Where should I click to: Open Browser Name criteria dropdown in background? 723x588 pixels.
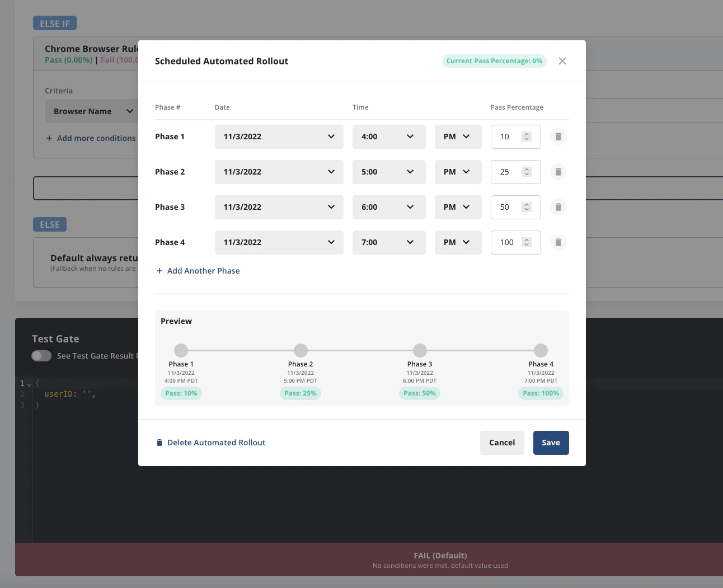point(91,111)
